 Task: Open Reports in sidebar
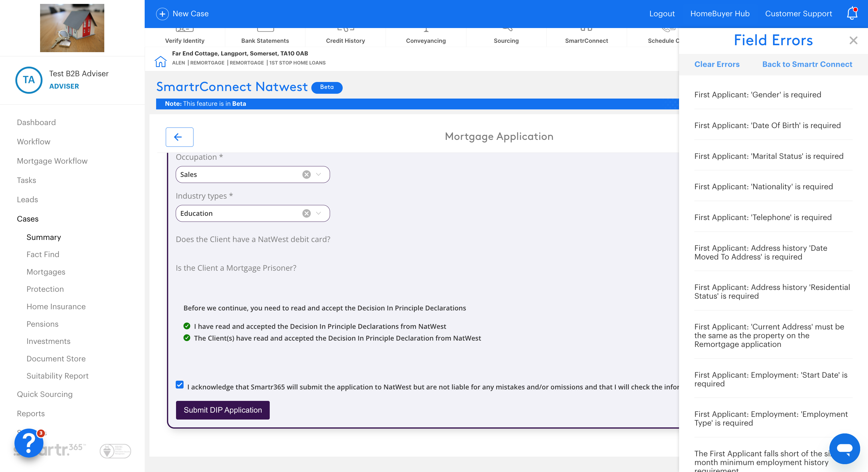[31, 414]
